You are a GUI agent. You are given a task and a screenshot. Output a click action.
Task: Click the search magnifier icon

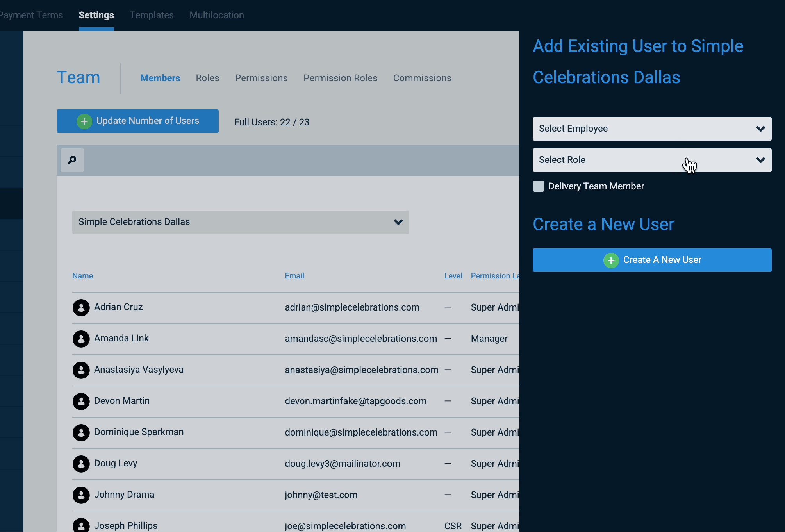[72, 160]
